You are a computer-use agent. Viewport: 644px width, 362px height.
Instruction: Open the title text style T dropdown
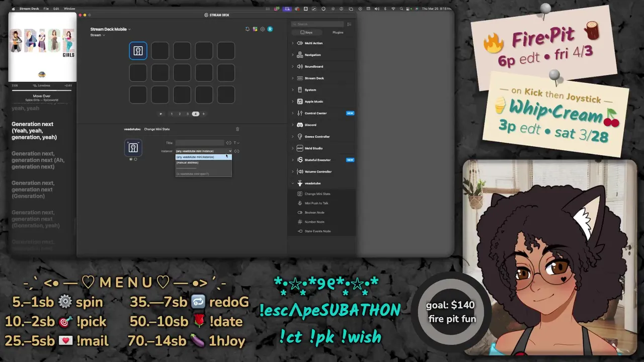click(x=236, y=143)
